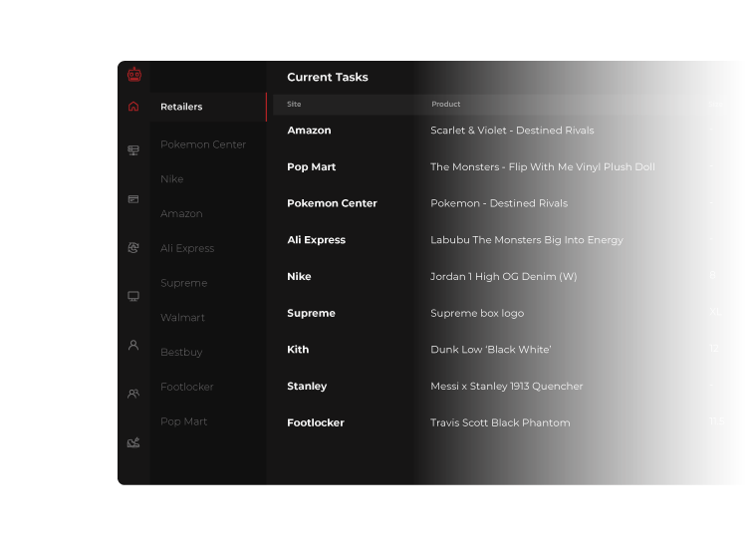Select Amazon in the retailers list

pyautogui.click(x=181, y=214)
